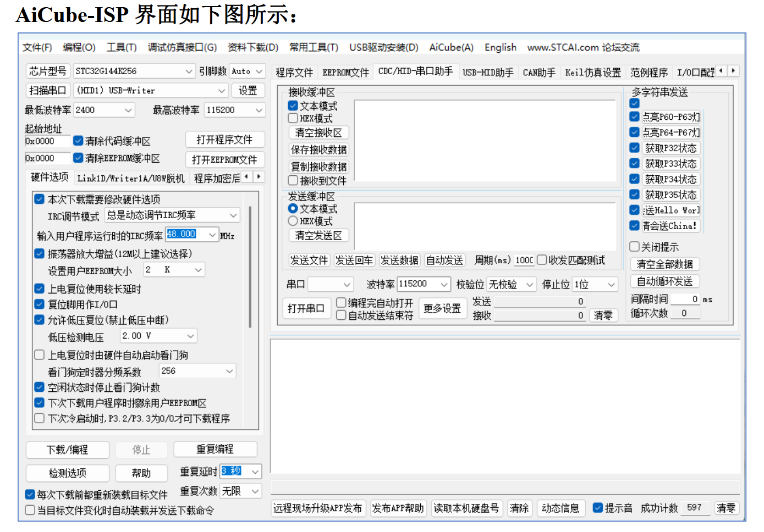
Task: Open the IRC frequency 48.000 dropdown
Action: coord(212,235)
